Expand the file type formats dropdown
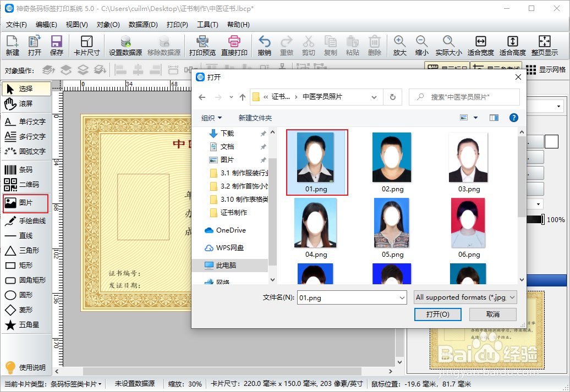 [512, 297]
